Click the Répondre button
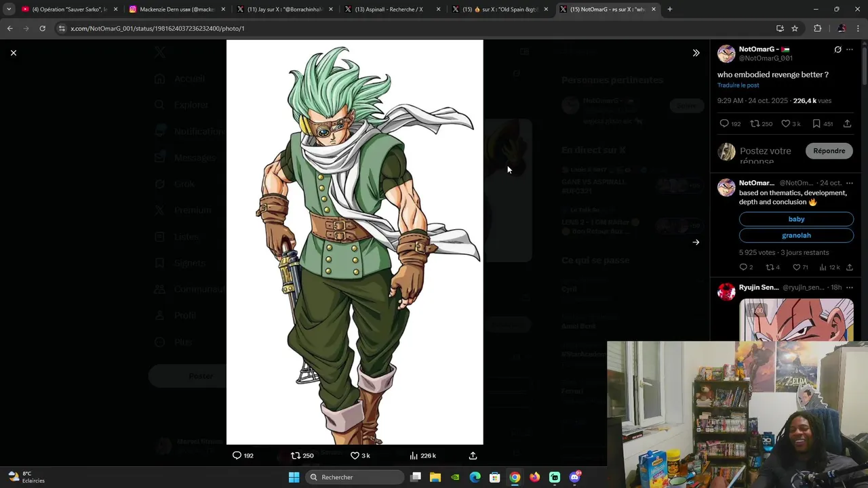This screenshot has width=868, height=488. (829, 150)
